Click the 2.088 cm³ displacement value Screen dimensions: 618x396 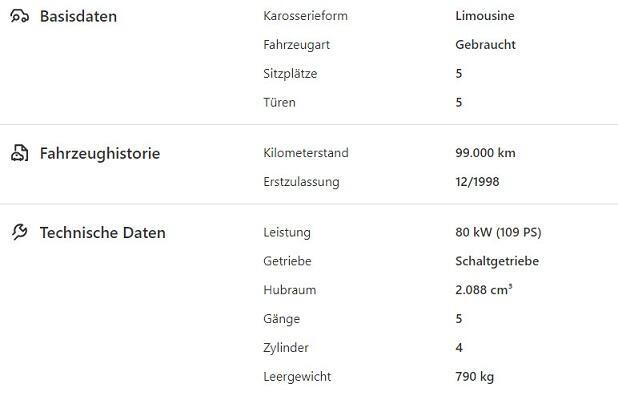click(484, 290)
